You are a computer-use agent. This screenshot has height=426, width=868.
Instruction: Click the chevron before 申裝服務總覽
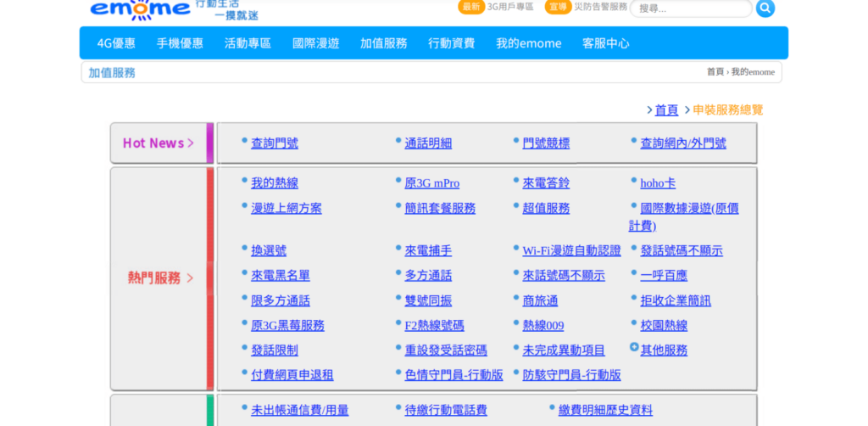pos(687,110)
